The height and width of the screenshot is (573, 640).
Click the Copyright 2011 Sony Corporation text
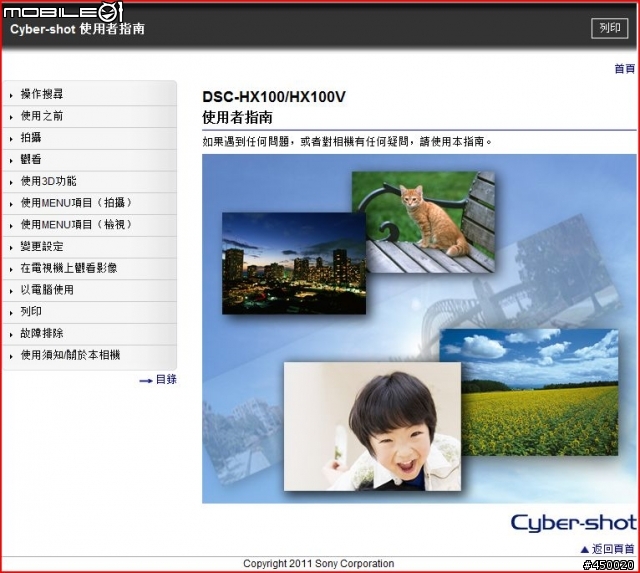[319, 564]
